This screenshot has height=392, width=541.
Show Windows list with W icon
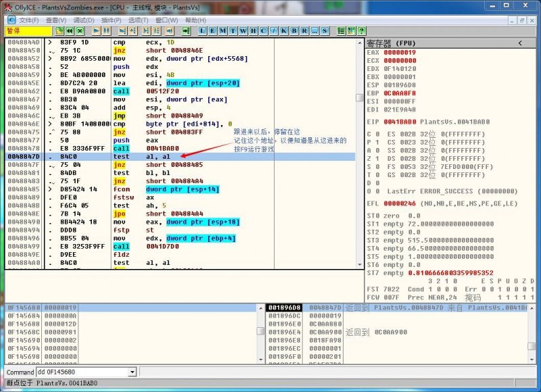[x=243, y=31]
